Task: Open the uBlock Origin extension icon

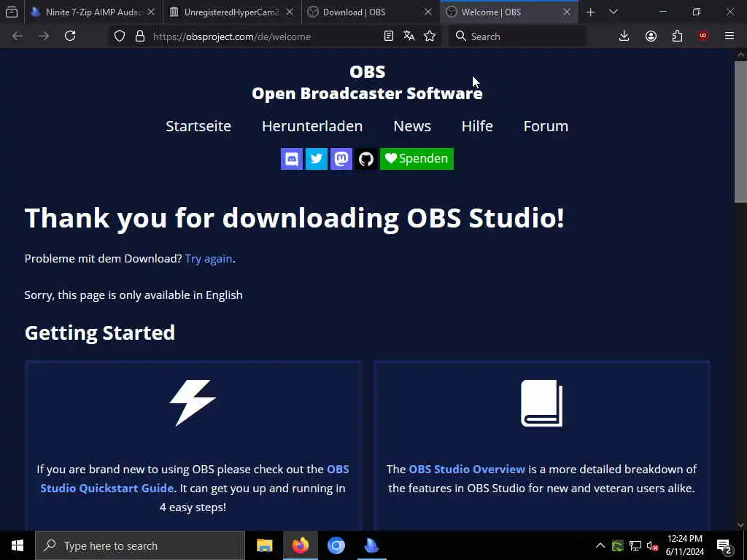Action: [703, 36]
